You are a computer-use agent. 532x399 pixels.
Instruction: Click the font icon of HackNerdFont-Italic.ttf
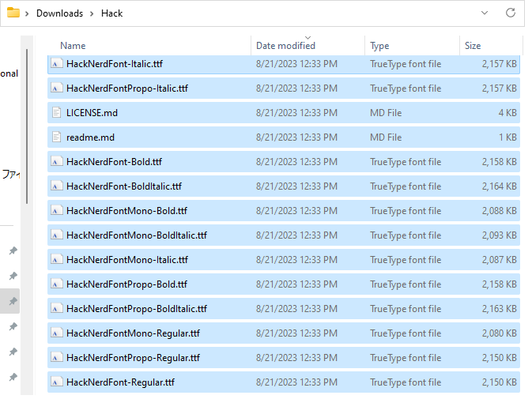click(x=57, y=63)
